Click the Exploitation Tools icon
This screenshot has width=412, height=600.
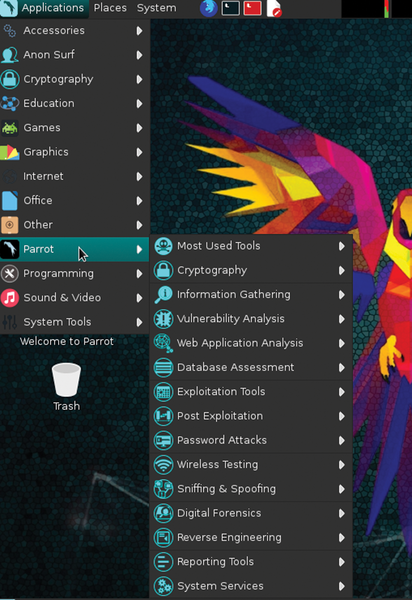(x=163, y=392)
